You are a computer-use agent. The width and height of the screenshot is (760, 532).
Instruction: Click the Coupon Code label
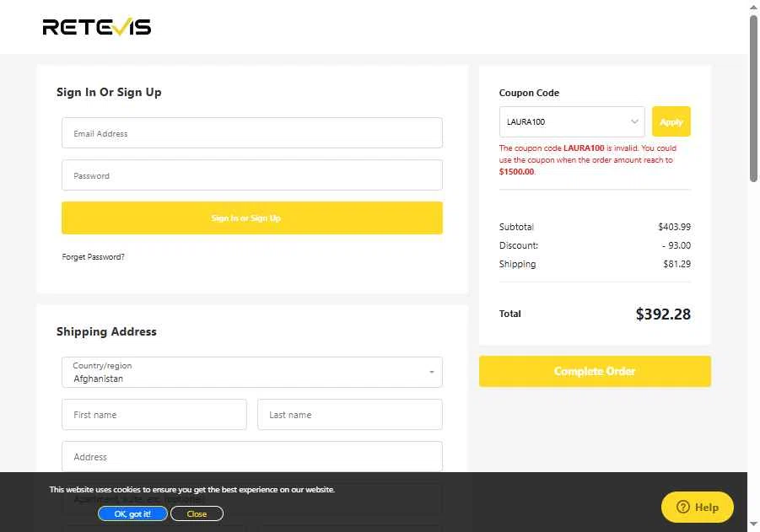[529, 93]
